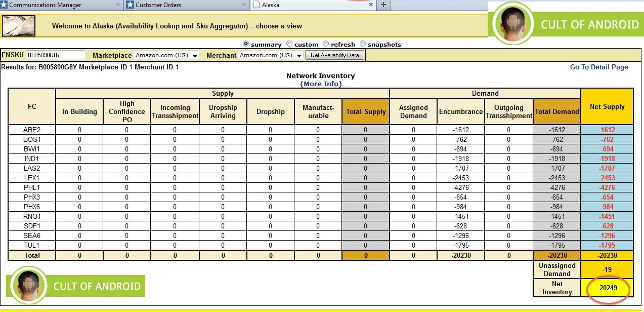
Task: Open the Go To Detail Page link
Action: click(598, 67)
